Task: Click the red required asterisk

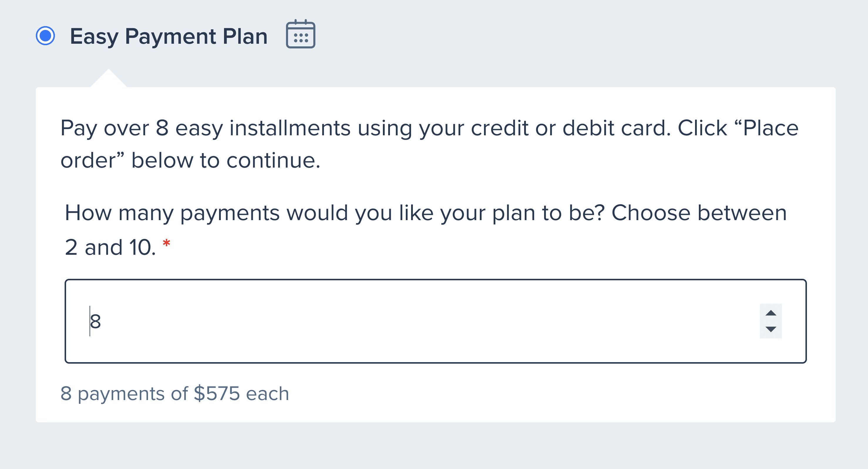Action: (166, 243)
